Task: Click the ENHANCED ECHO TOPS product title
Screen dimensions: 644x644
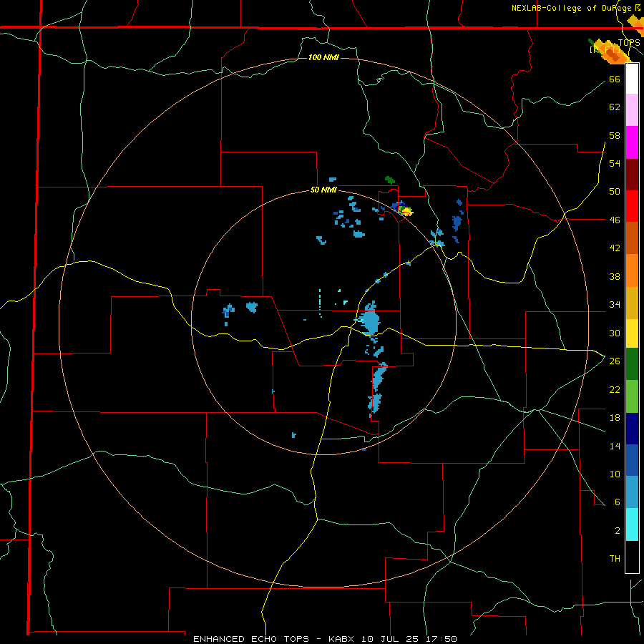Action: pyautogui.click(x=251, y=639)
